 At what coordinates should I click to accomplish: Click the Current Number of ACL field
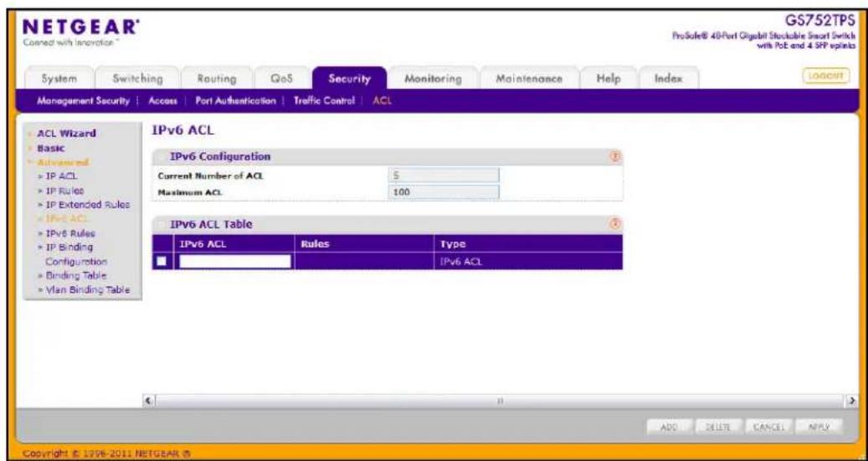pos(444,176)
